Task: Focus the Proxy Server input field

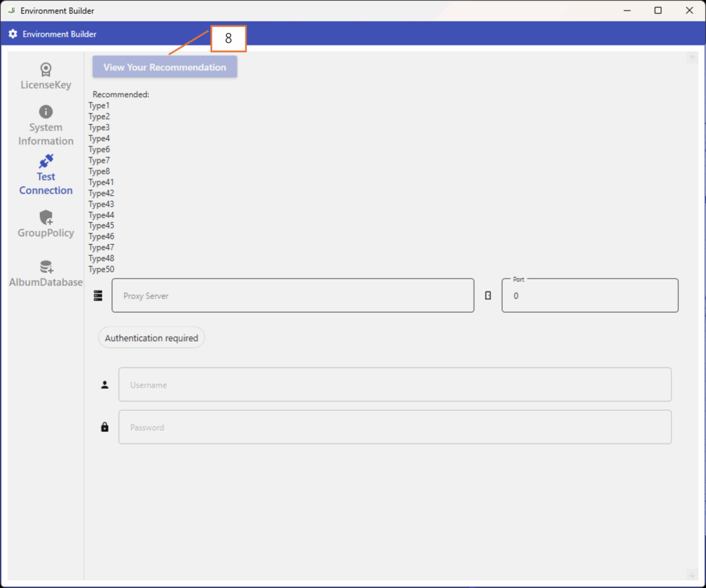Action: coord(293,296)
